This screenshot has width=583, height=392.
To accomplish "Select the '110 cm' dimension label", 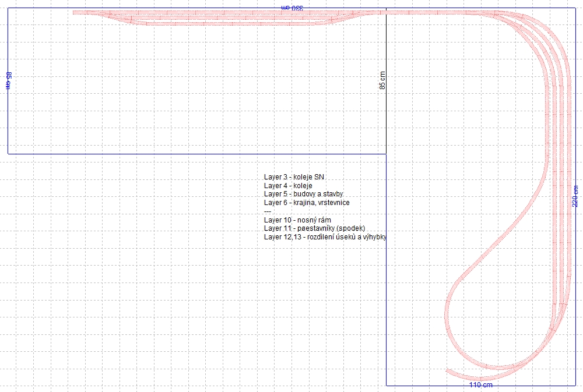I will tap(481, 385).
